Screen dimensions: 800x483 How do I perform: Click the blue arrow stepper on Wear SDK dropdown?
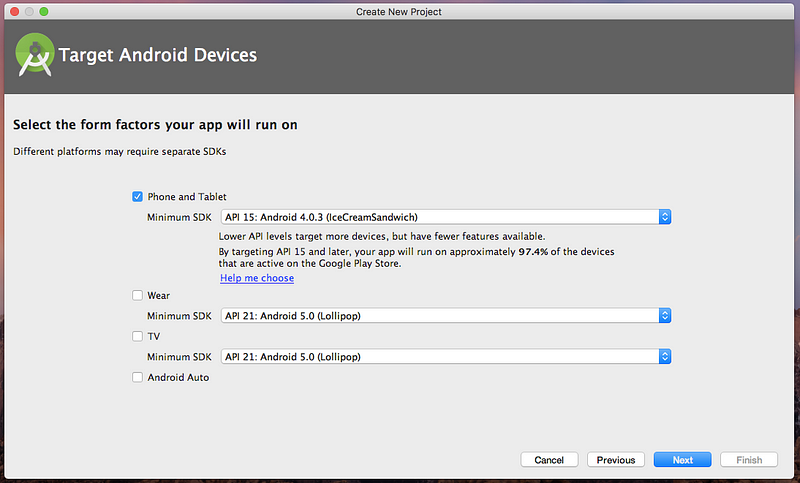[x=664, y=316]
